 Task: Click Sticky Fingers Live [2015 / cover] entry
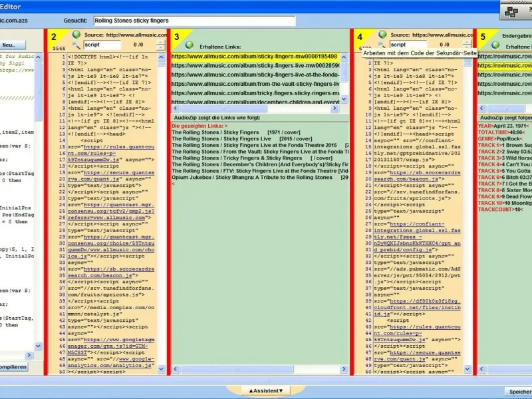(242, 139)
